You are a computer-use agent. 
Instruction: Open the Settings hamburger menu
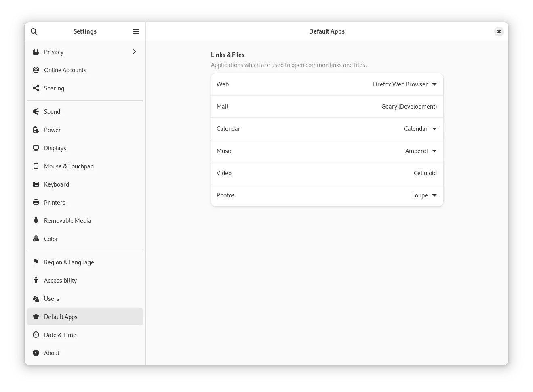[x=136, y=31]
